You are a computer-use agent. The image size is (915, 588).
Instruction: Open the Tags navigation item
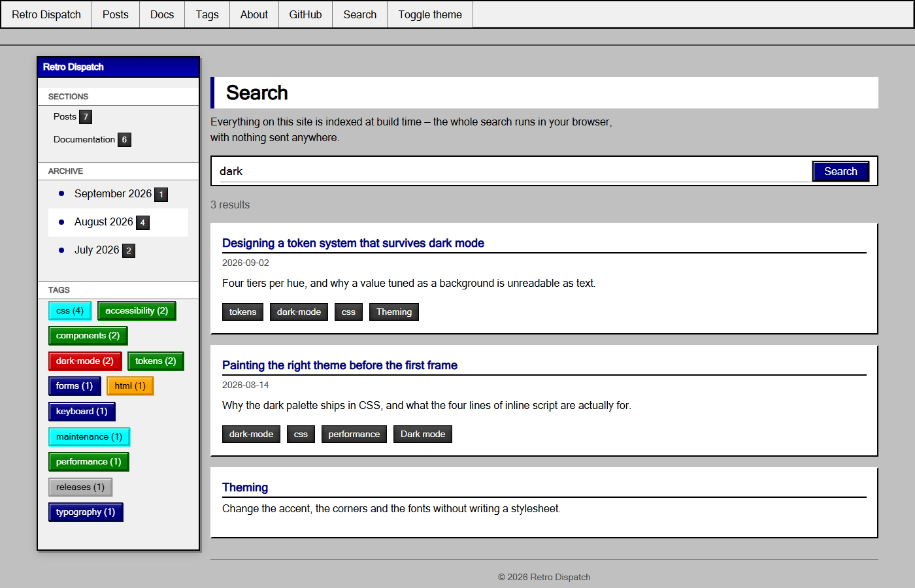[207, 14]
